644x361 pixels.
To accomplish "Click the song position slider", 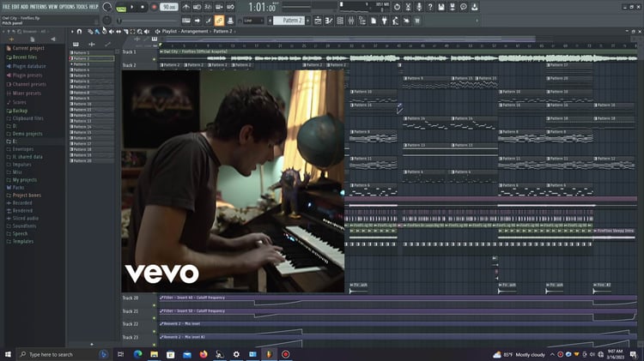I will 148,21.
